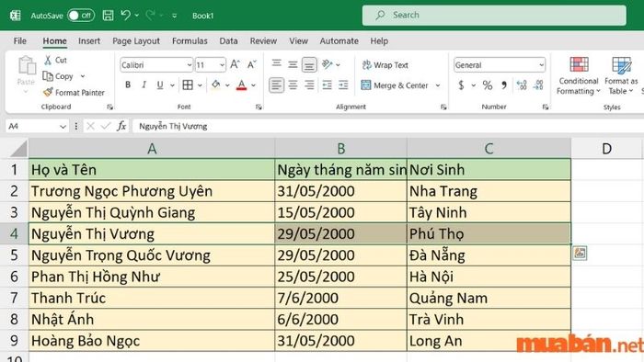Switch to the Insert tab
The height and width of the screenshot is (362, 644).
point(89,41)
